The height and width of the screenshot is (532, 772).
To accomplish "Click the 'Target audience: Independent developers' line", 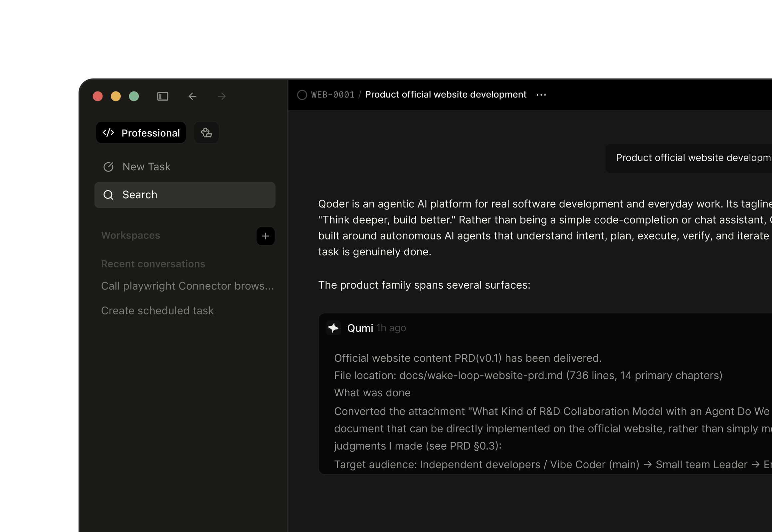I will tap(553, 465).
